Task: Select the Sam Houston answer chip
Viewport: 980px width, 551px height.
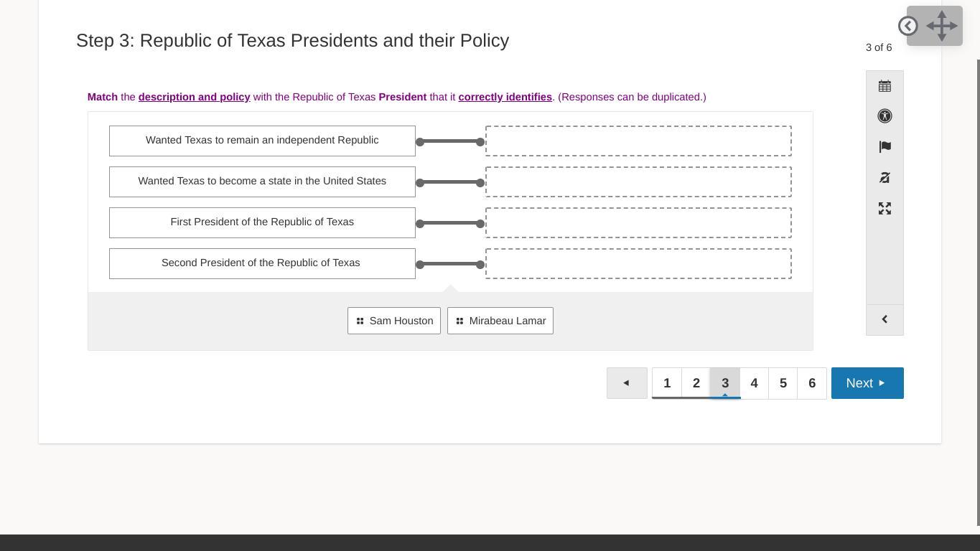Action: tap(394, 321)
